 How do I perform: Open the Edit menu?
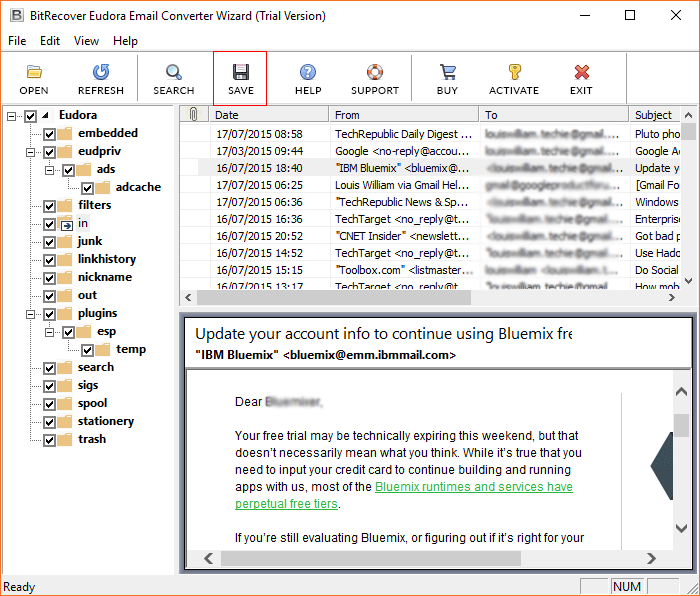pos(50,41)
